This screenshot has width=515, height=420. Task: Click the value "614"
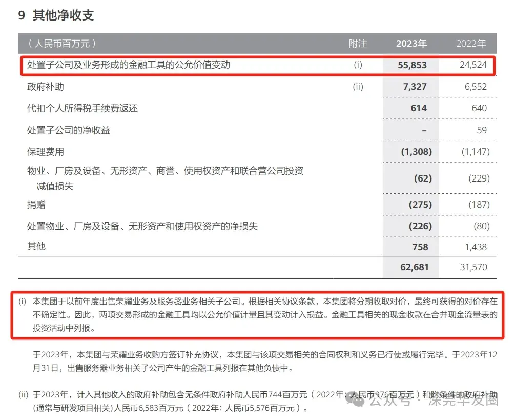click(419, 108)
